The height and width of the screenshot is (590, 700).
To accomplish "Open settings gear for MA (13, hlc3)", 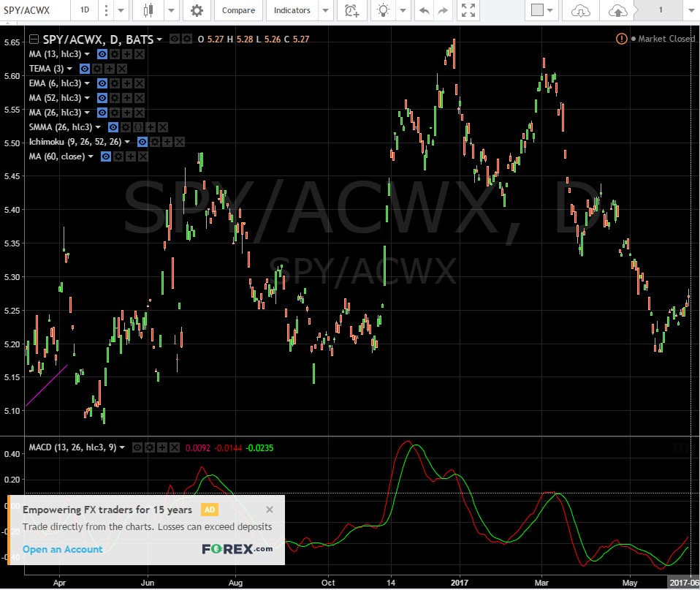I will (115, 54).
